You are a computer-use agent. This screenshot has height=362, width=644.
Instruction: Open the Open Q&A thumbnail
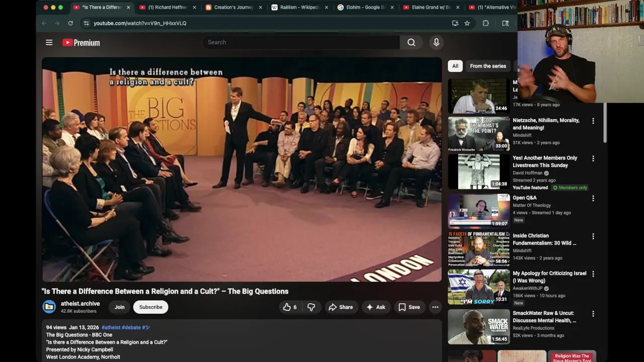(x=478, y=211)
